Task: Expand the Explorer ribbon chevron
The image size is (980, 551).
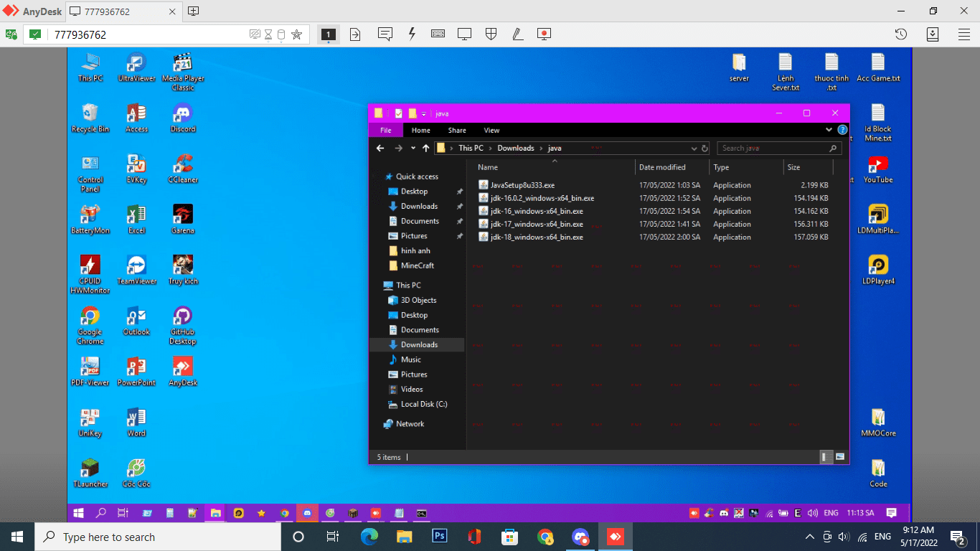Action: pos(830,131)
